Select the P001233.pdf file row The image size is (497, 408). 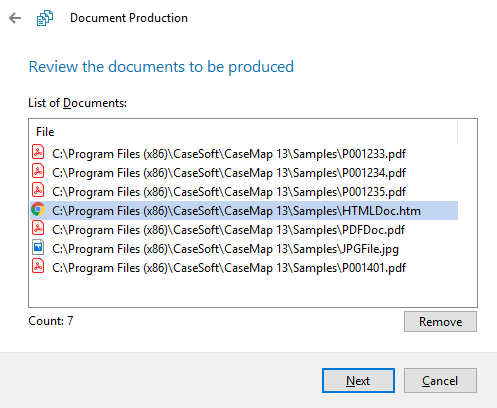[x=244, y=154]
